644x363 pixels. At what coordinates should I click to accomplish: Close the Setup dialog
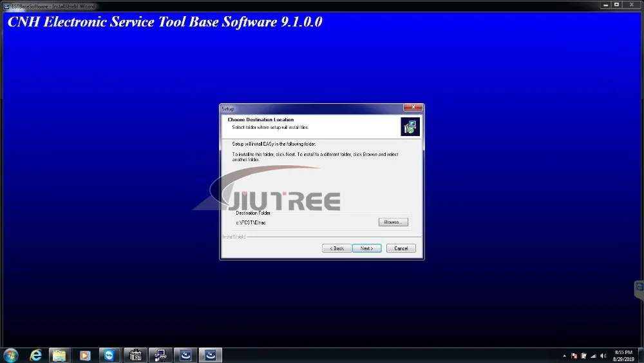click(413, 107)
